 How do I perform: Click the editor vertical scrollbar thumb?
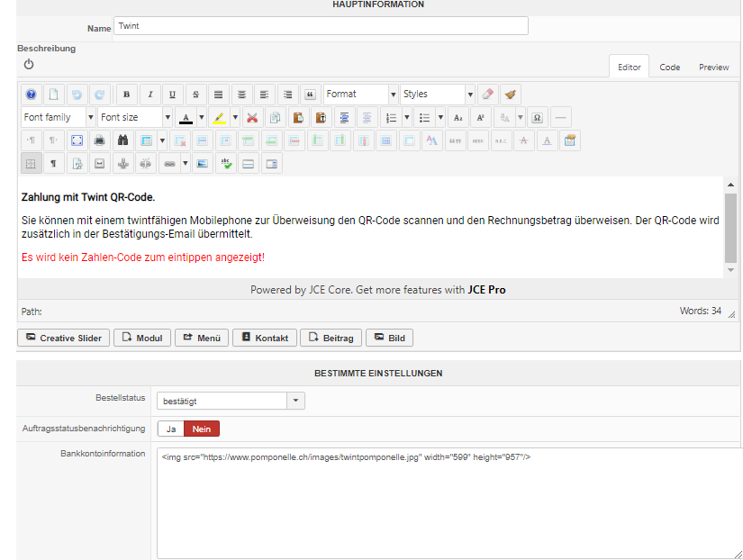[730, 228]
